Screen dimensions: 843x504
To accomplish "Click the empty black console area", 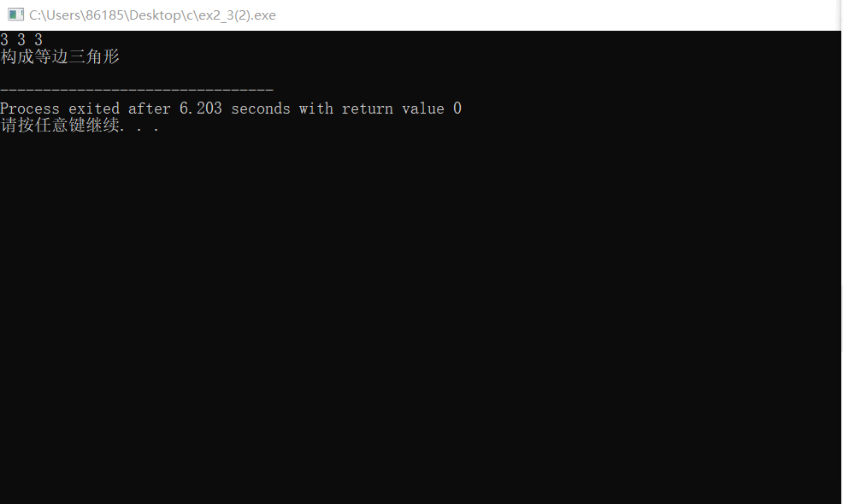I will pos(421,317).
